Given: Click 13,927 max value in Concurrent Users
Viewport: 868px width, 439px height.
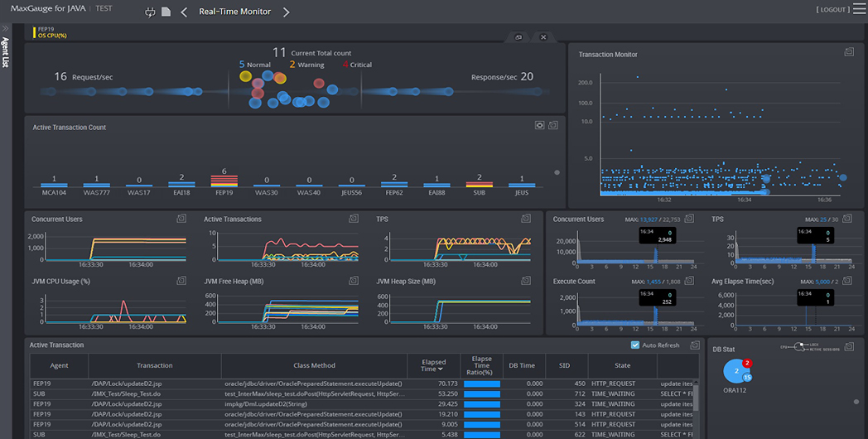Looking at the screenshot, I should click(x=650, y=219).
